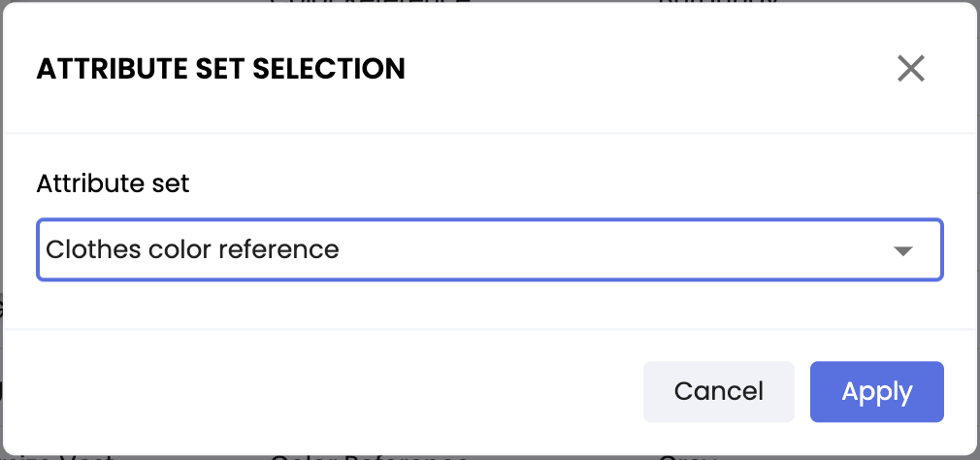This screenshot has height=460, width=980.
Task: Expand the Attribute set dropdown arrow
Action: [903, 250]
